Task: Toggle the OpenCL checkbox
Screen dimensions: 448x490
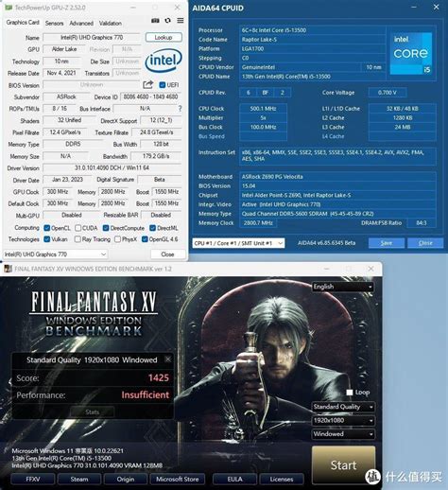Action: [47, 228]
